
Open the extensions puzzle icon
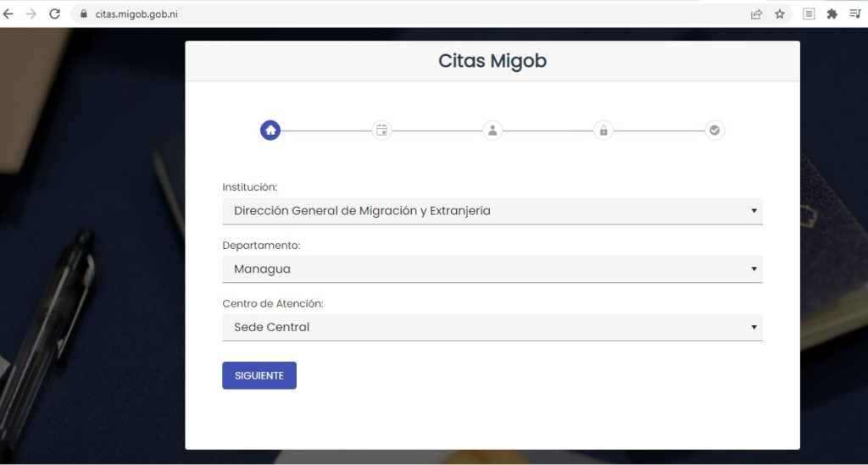tap(832, 14)
